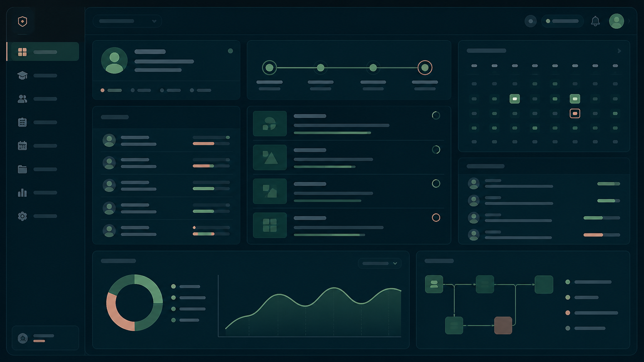This screenshot has width=644, height=362.
Task: Click the status pill in the top bar
Action: [562, 21]
